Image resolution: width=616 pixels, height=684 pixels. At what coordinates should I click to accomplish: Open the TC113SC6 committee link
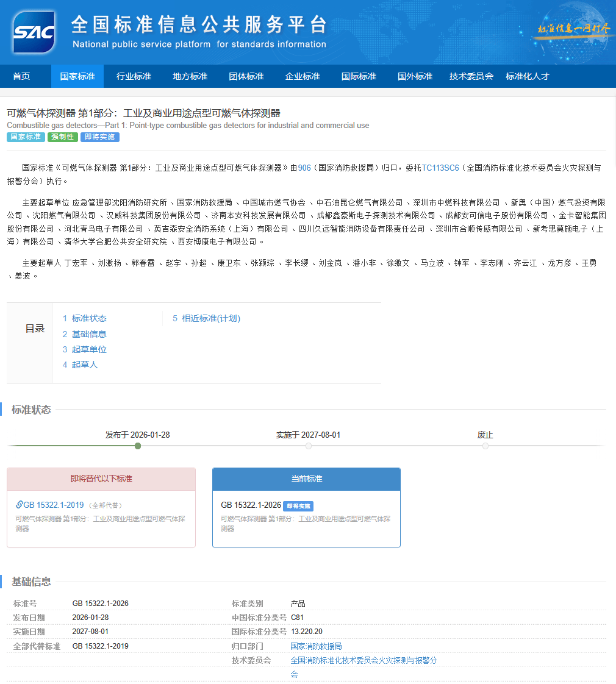[440, 168]
